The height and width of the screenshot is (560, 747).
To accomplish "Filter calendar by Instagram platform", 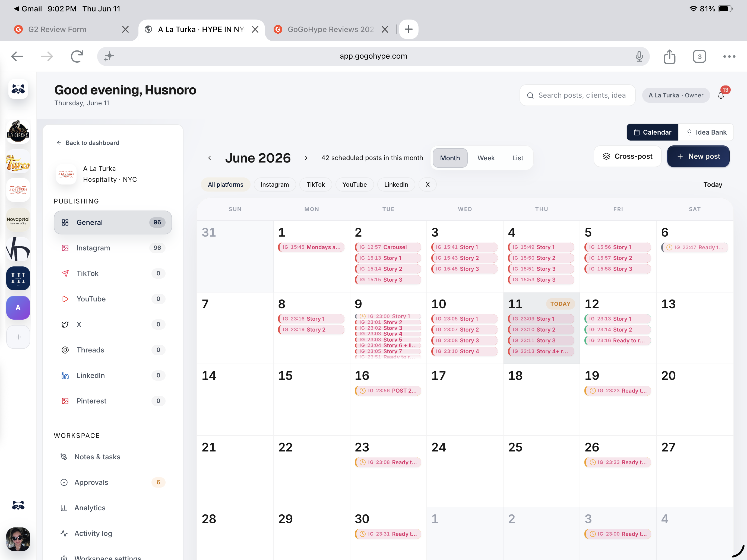I will (274, 184).
